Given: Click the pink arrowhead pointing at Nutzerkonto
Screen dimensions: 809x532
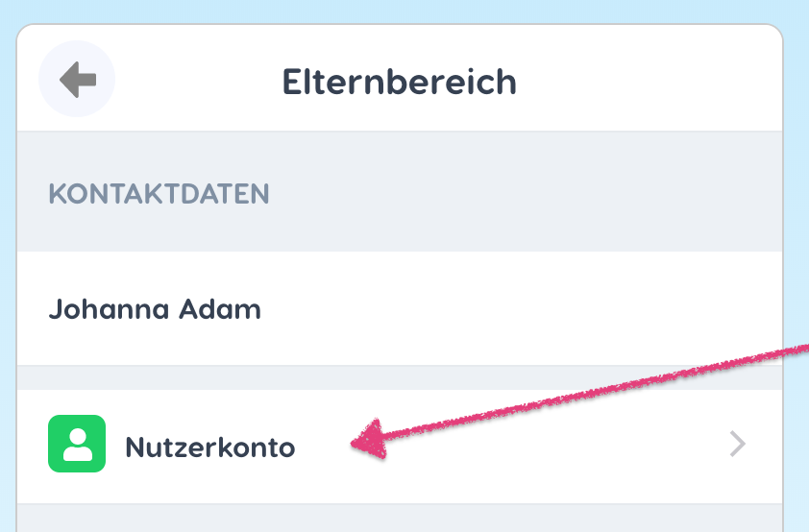Looking at the screenshot, I should click(369, 439).
